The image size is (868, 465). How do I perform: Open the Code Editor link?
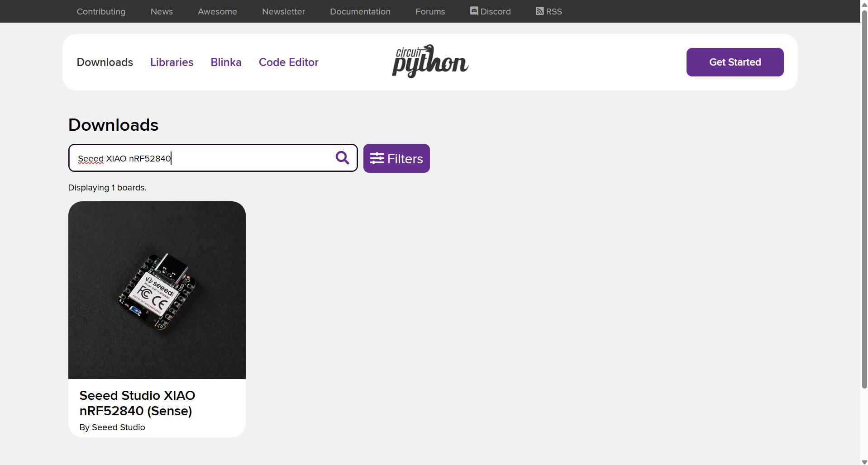pyautogui.click(x=289, y=62)
